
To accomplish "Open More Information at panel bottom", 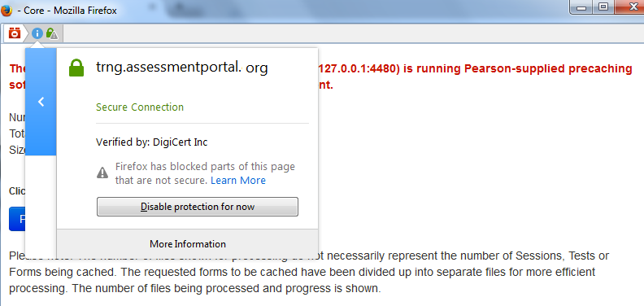I will point(188,244).
